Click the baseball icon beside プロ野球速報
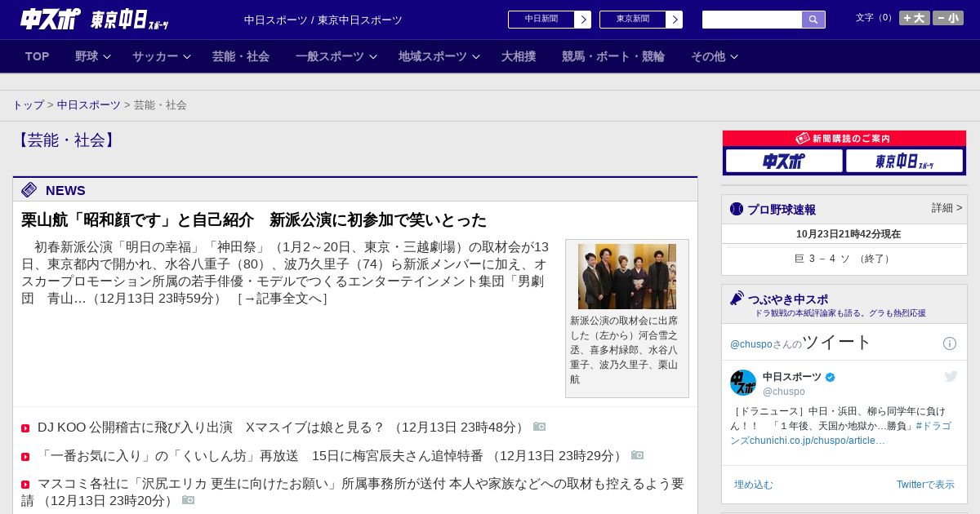 coord(737,209)
